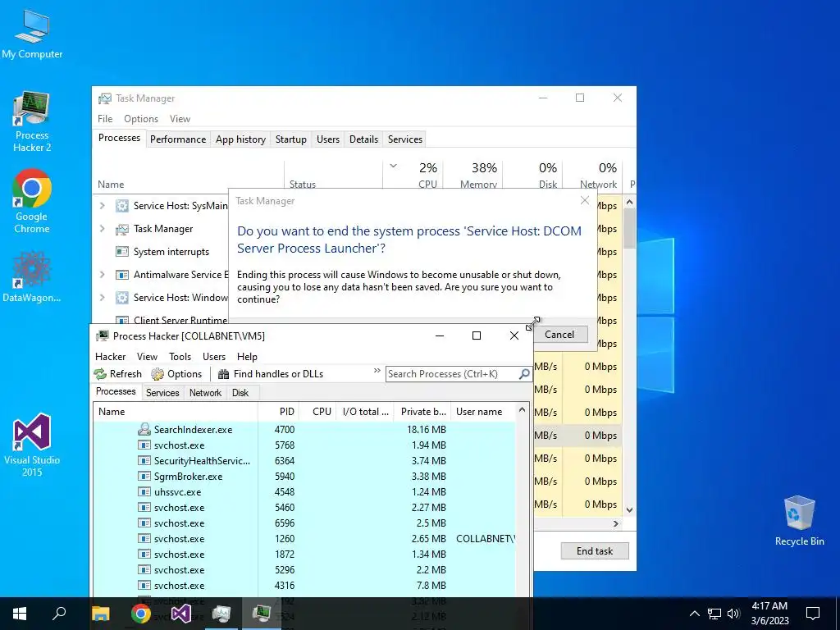The image size is (840, 630).
Task: Sort by PID column header
Action: pos(277,412)
